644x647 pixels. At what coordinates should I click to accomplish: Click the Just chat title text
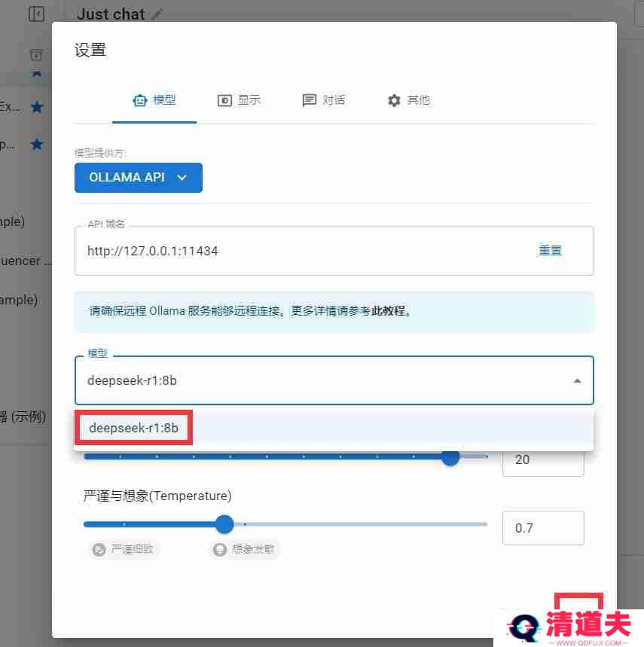coord(111,14)
